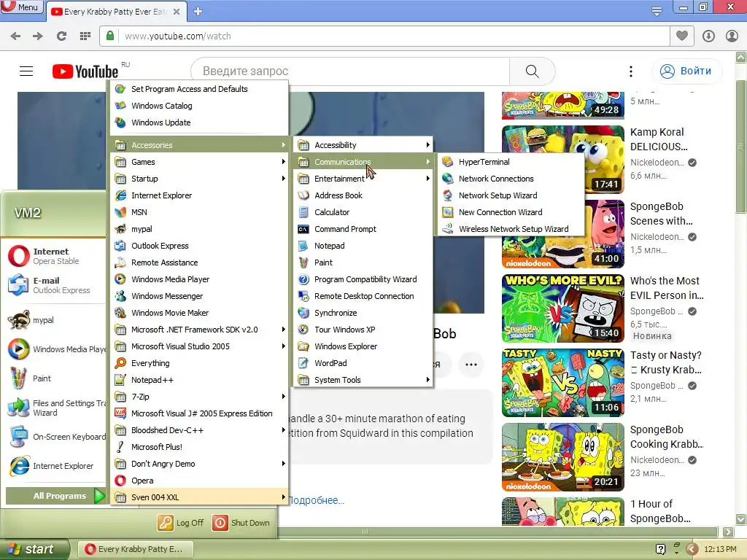Image resolution: width=747 pixels, height=560 pixels.
Task: Open Wireless Network Setup Wizard
Action: coord(510,228)
